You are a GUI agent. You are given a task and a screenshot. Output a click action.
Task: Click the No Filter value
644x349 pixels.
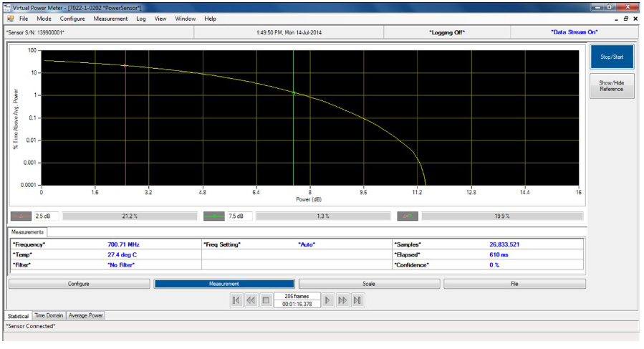(x=121, y=264)
